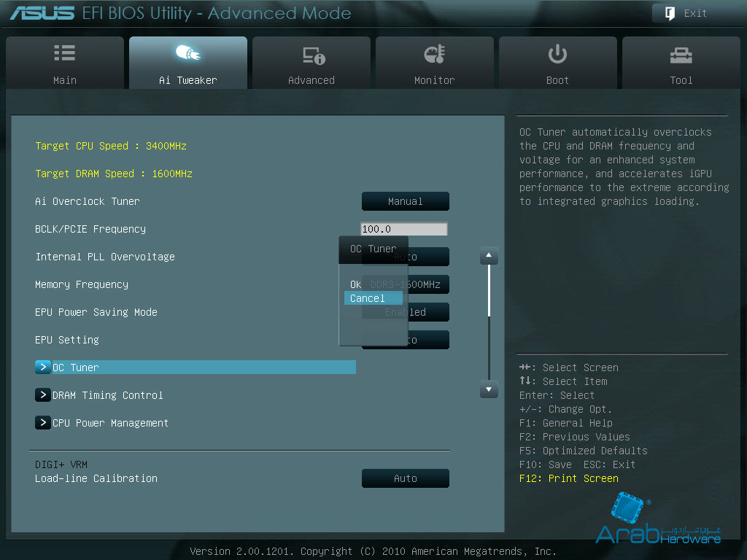Click the scrollbar down arrow
This screenshot has width=747, height=560.
[489, 389]
